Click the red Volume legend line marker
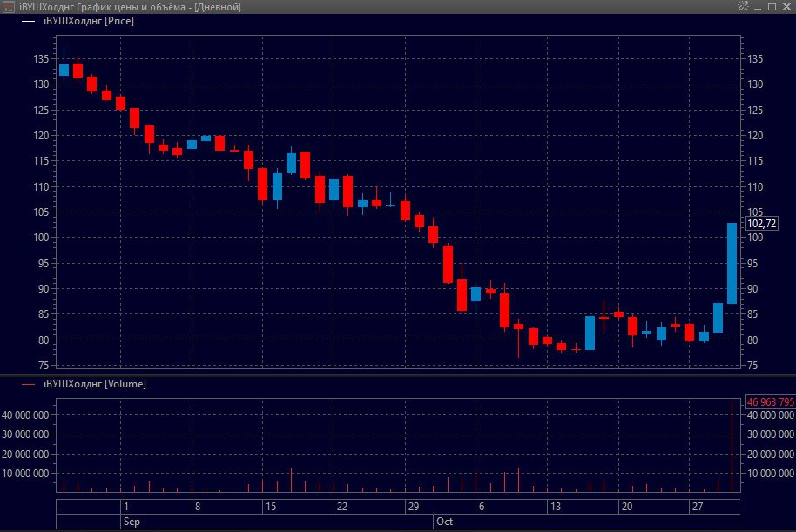796x532 pixels. (x=27, y=383)
